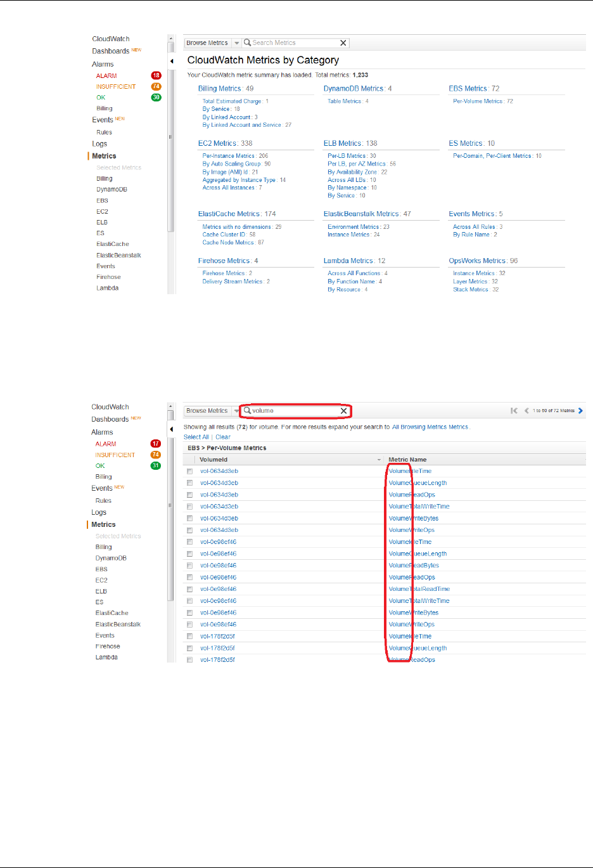
Task: Open Rules in the volume search sidebar
Action: (103, 501)
